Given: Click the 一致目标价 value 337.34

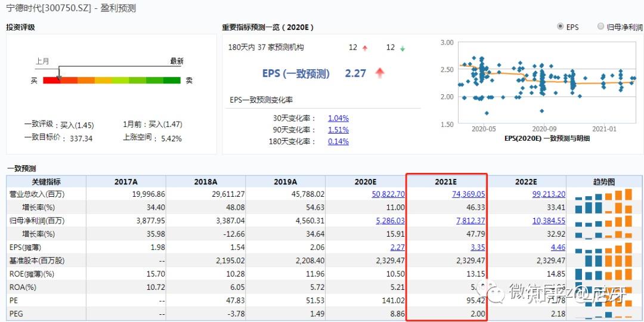Looking at the screenshot, I should click(81, 138).
